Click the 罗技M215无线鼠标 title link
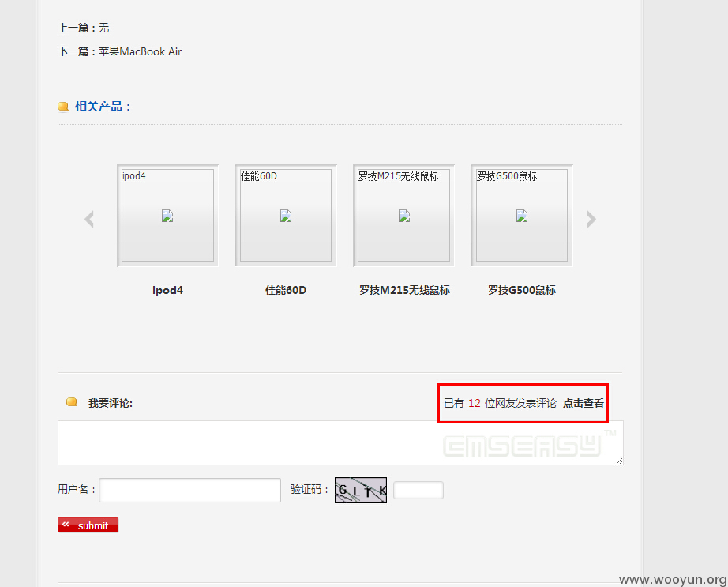 coord(404,290)
